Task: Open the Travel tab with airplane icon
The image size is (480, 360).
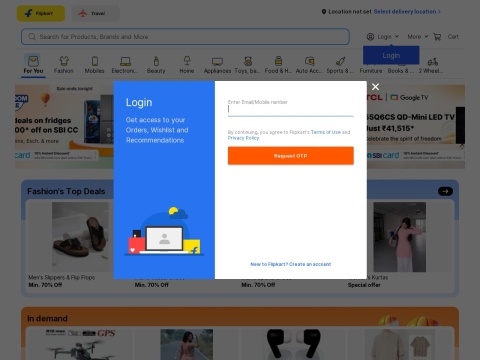Action: point(95,14)
